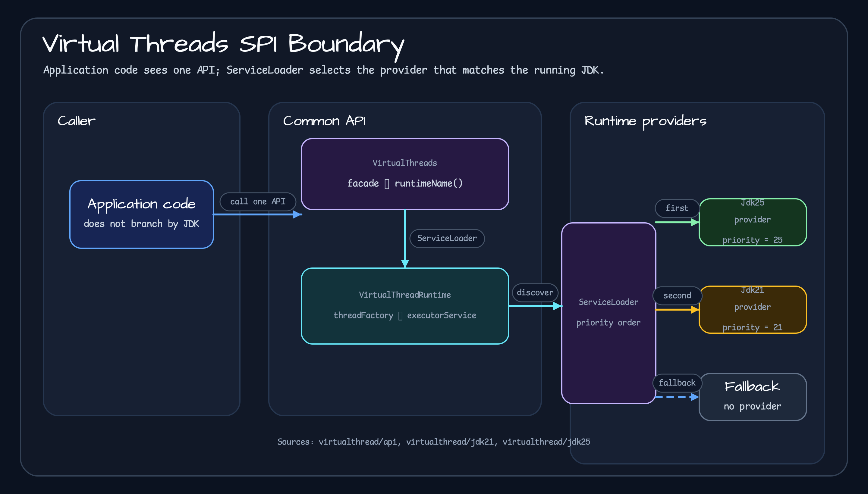The width and height of the screenshot is (868, 494).
Task: Select the Jdk25 provider node
Action: pyautogui.click(x=753, y=222)
